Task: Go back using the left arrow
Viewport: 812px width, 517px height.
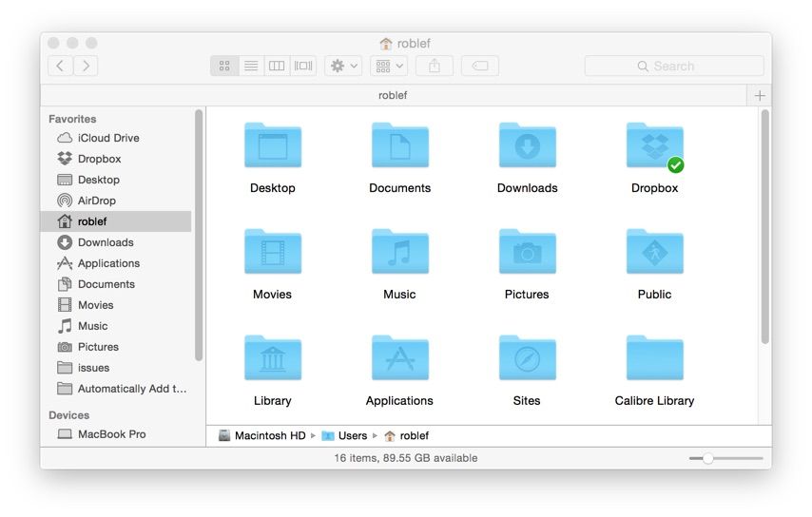Action: (x=60, y=66)
